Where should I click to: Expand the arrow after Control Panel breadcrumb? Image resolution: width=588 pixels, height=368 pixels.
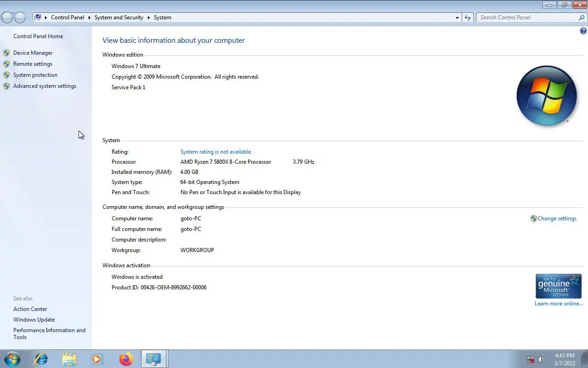90,17
